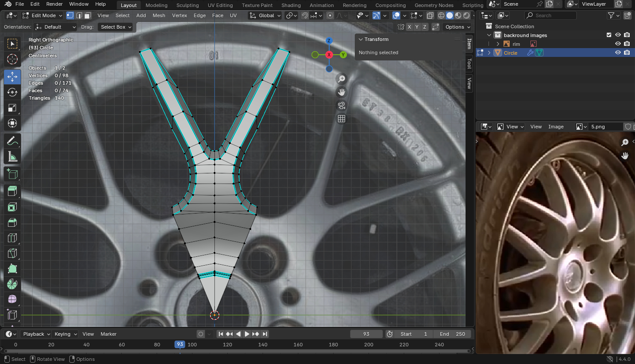Select the Smooth vertices tool
The height and width of the screenshot is (364, 635).
pyautogui.click(x=12, y=300)
